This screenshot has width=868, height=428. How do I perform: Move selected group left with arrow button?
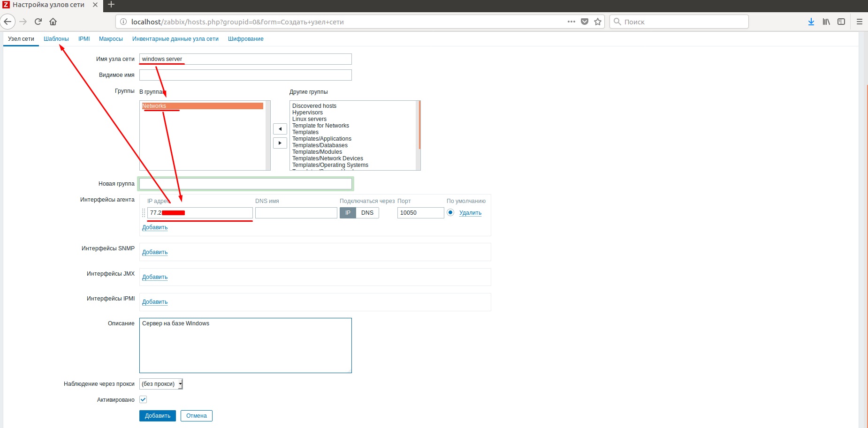point(280,129)
